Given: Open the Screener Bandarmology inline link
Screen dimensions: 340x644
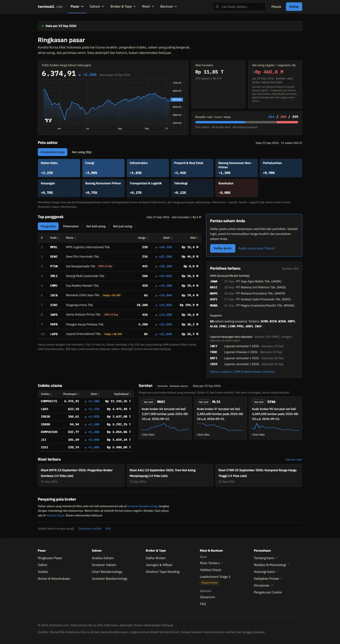Looking at the screenshot, I should click(x=142, y=506).
